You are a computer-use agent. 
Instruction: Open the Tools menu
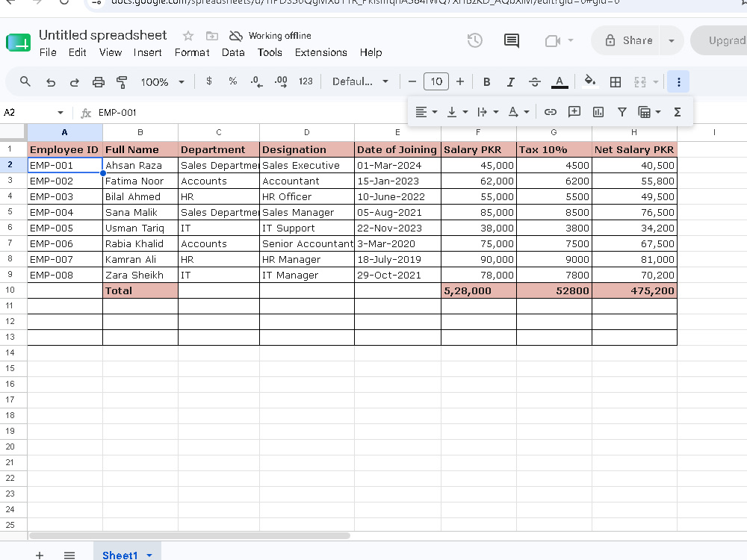coord(270,52)
